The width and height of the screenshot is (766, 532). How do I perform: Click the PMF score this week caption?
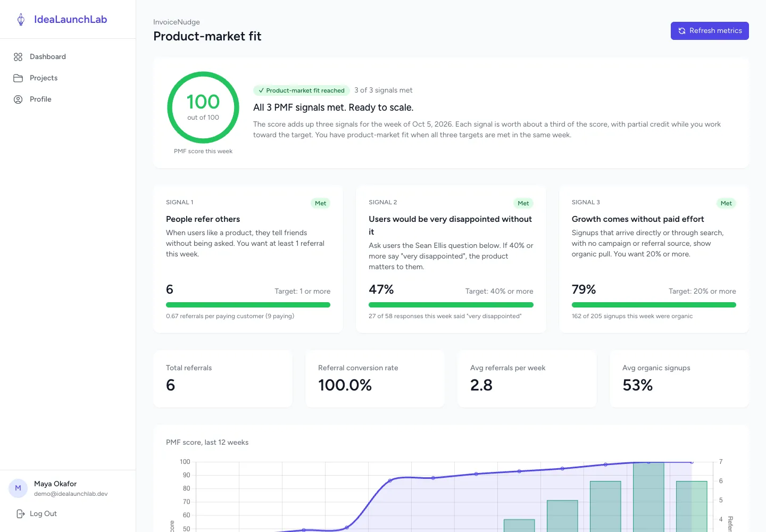pos(203,152)
